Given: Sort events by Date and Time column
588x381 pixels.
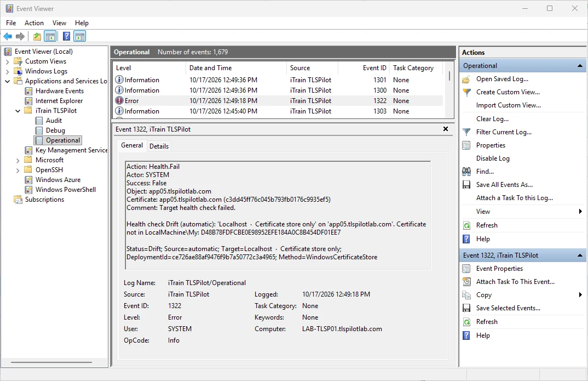Looking at the screenshot, I should [x=237, y=68].
